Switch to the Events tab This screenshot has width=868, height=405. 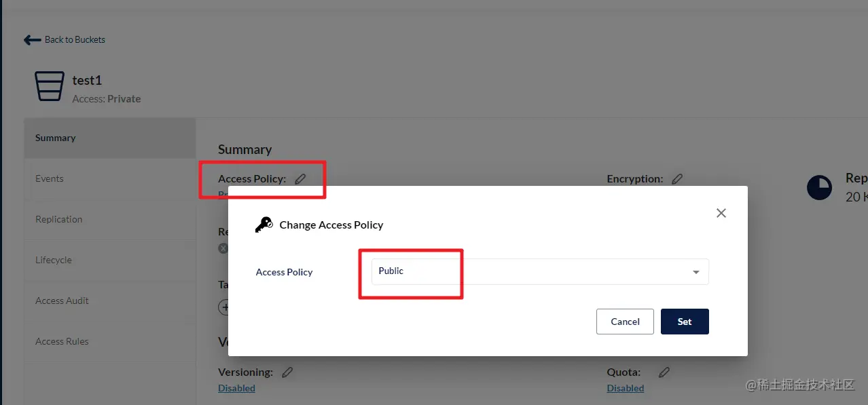click(50, 178)
